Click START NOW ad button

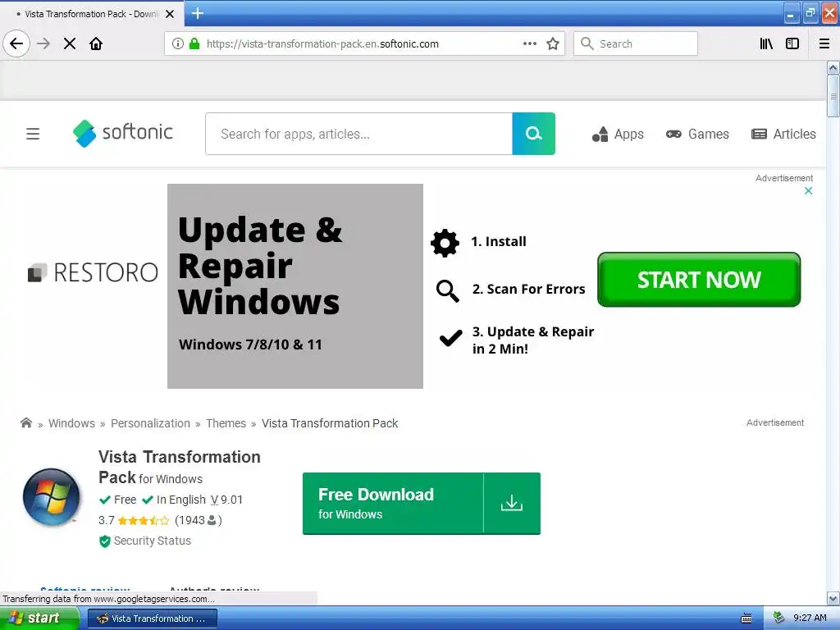pos(699,280)
